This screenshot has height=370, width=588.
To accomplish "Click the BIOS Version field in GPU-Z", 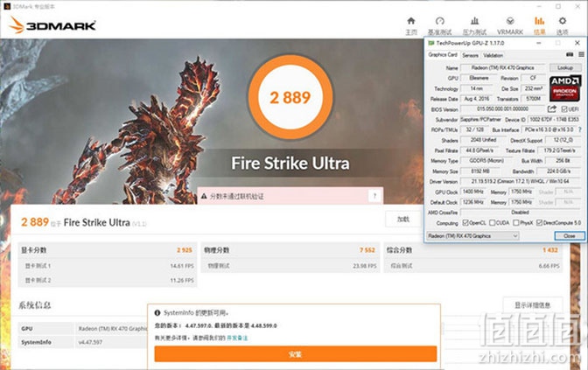I will pos(503,109).
